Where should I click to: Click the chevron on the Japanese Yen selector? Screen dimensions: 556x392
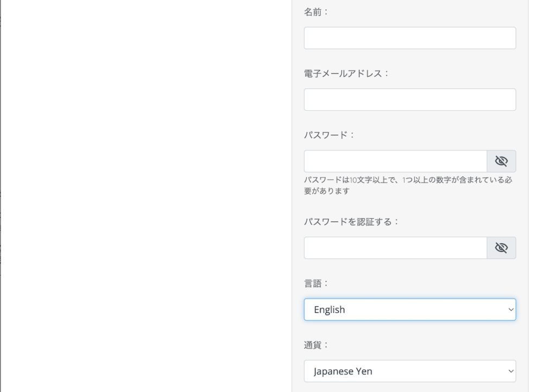[510, 371]
